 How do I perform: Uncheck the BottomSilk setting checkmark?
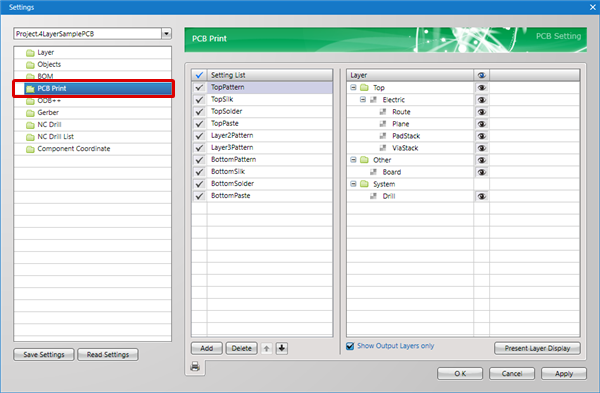pyautogui.click(x=199, y=172)
